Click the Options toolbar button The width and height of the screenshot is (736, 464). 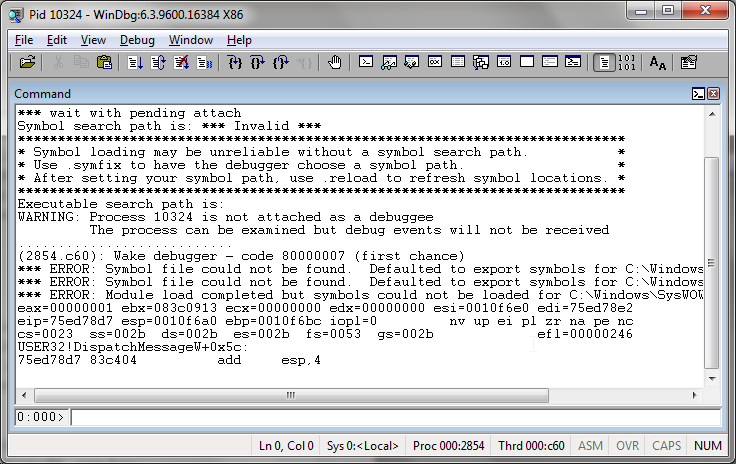[688, 62]
